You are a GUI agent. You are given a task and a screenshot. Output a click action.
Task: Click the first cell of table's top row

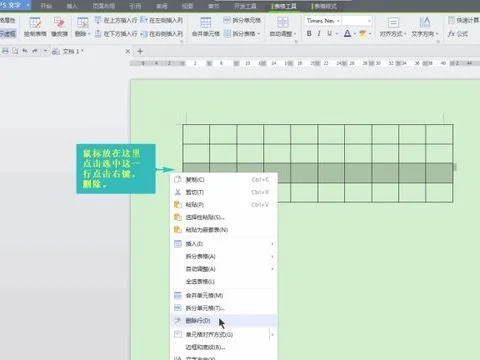click(196, 134)
